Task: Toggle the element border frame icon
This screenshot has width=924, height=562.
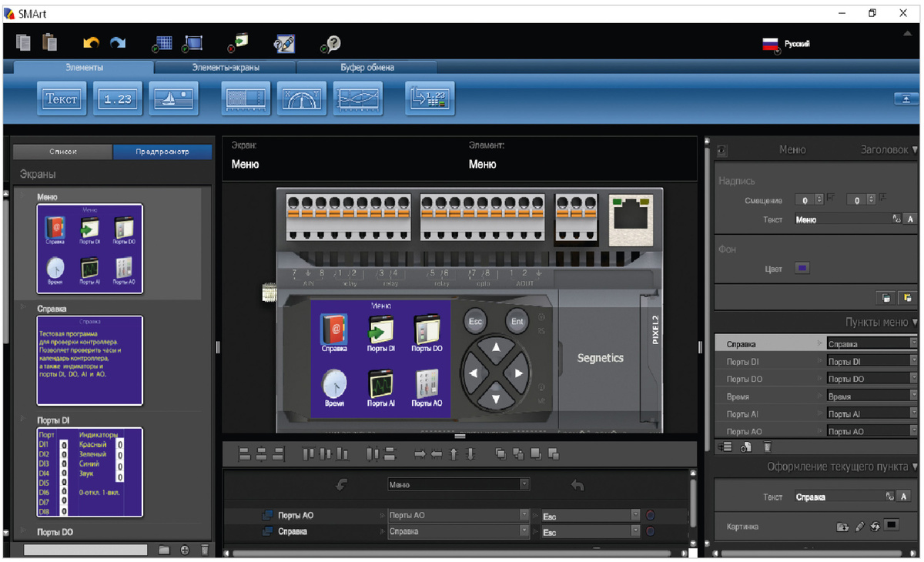Action: pos(192,44)
